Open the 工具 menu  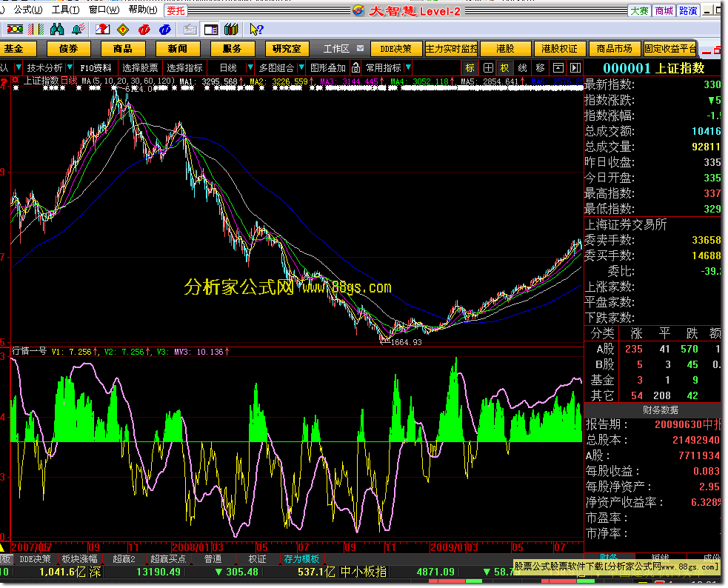(x=65, y=10)
